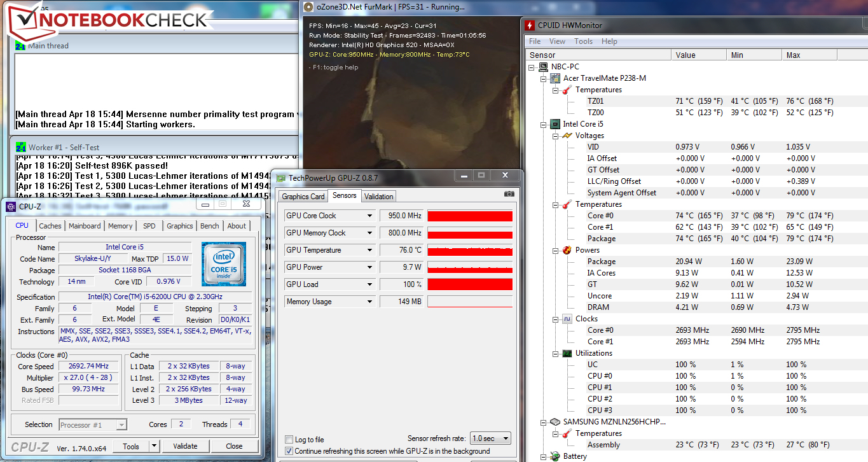Click the HWMonitor app icon in its title bar
Viewport: 868px width, 462px height.
tap(530, 25)
